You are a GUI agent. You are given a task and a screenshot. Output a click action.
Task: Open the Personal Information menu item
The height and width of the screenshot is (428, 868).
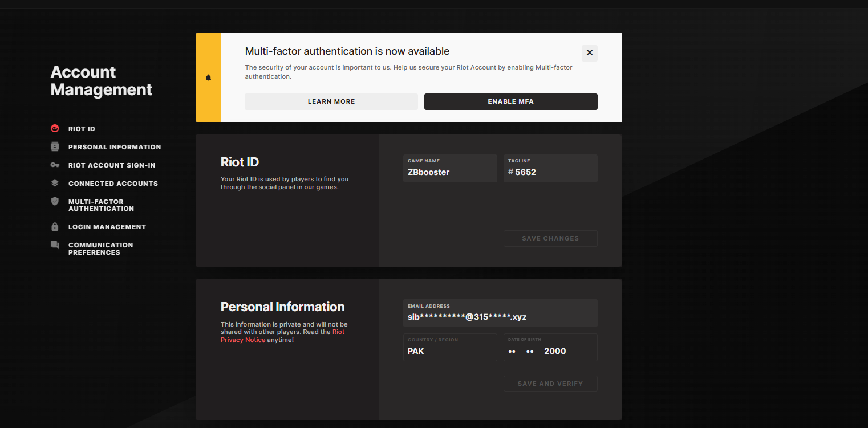[115, 147]
